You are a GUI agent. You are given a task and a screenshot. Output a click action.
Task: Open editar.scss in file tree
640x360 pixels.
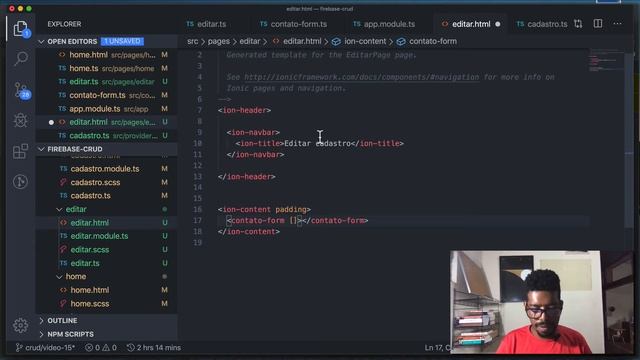coord(107,249)
